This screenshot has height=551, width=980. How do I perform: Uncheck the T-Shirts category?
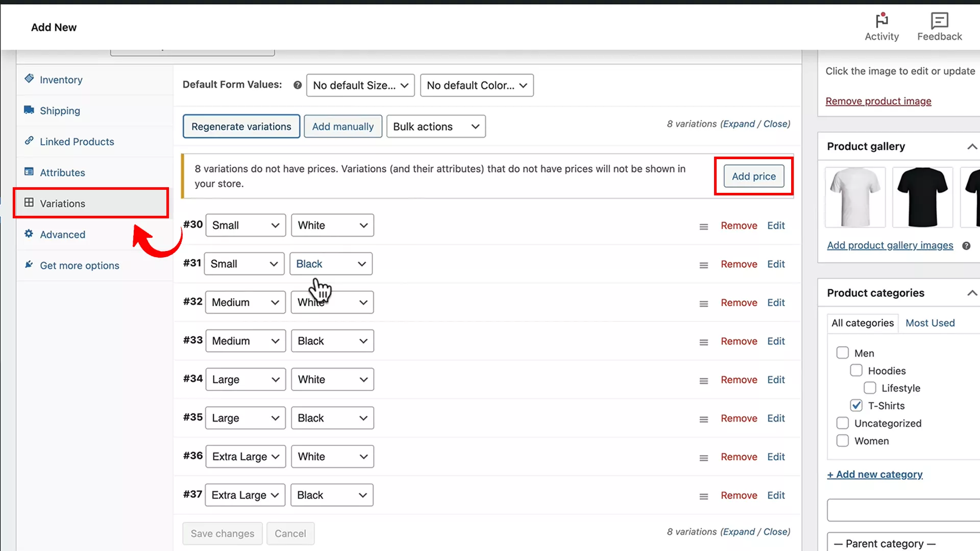[x=856, y=405]
